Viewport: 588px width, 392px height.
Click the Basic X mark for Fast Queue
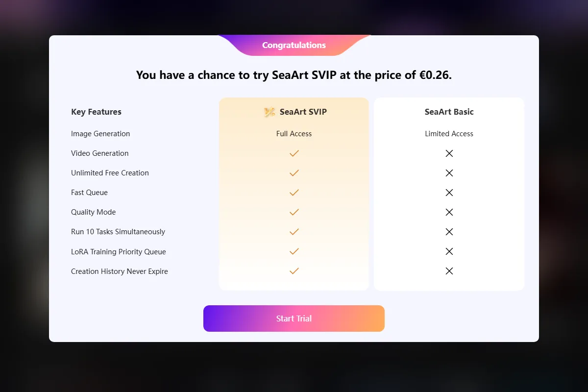(x=449, y=193)
